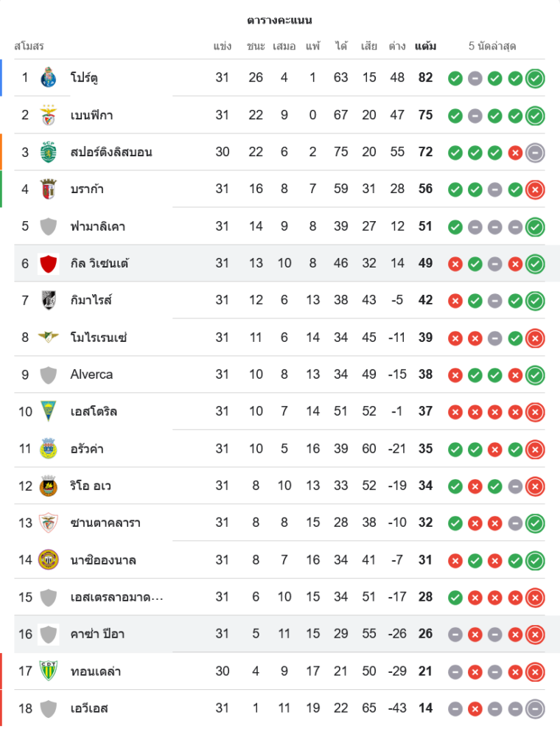The width and height of the screenshot is (560, 737).
Task: Click the แต้ม points column header
Action: 425,46
